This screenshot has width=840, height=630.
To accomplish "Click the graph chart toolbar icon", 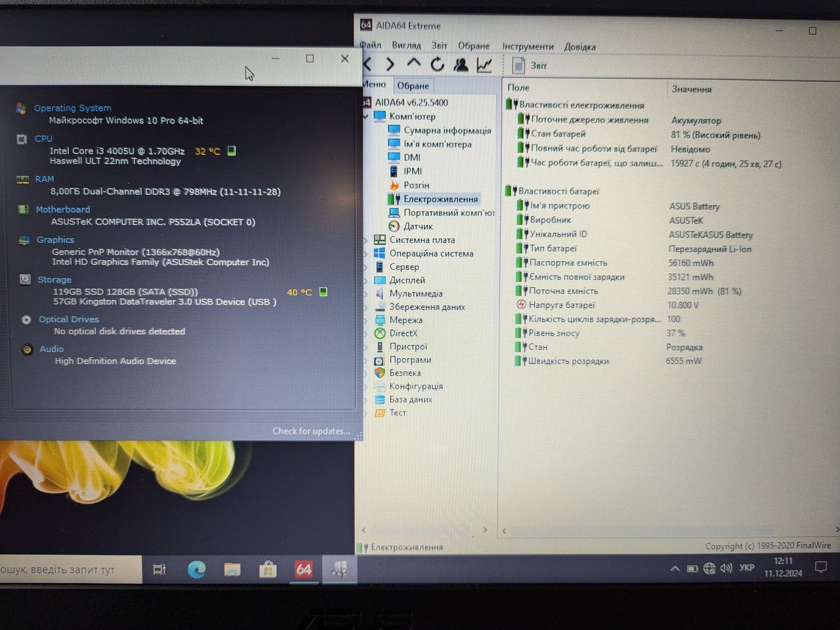I will tap(484, 64).
